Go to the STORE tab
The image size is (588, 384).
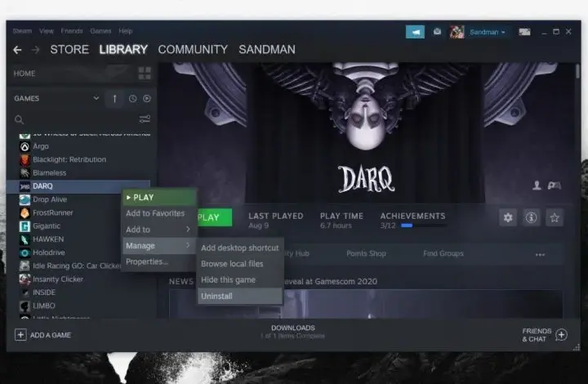pos(69,50)
